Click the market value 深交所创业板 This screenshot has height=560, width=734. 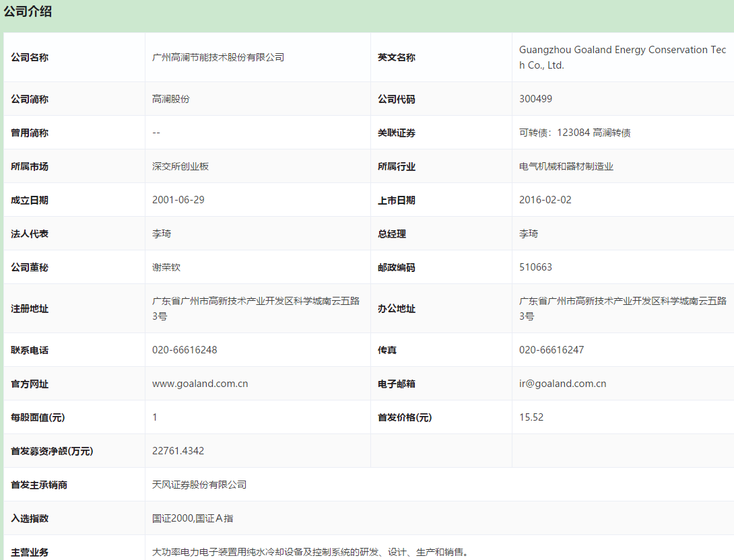180,166
